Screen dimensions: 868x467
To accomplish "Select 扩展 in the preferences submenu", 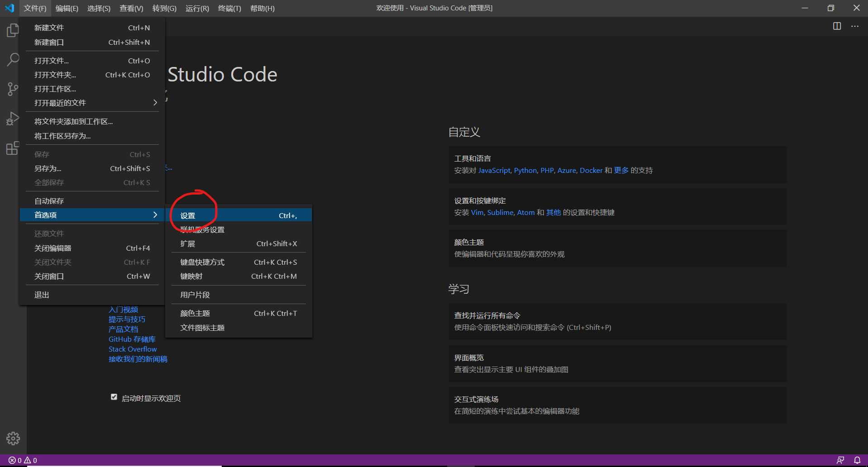I will click(x=239, y=244).
